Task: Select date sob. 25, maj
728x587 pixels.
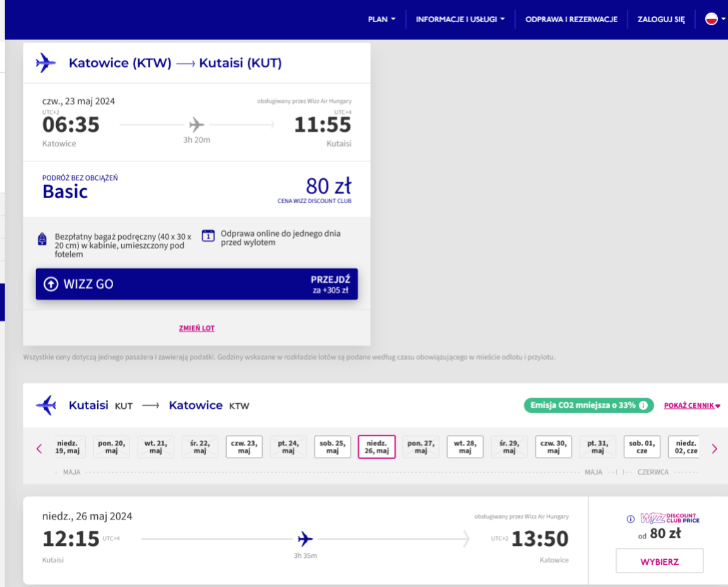Action: [332, 447]
